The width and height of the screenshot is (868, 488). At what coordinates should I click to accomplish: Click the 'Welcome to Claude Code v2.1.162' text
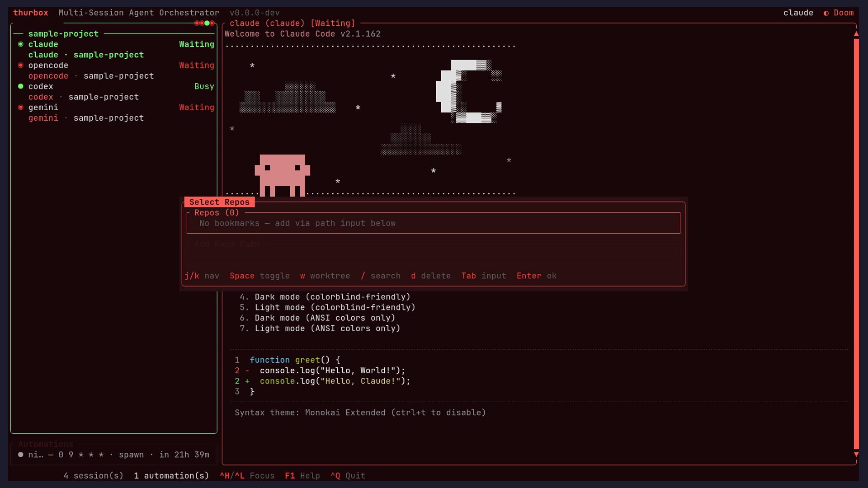(302, 34)
